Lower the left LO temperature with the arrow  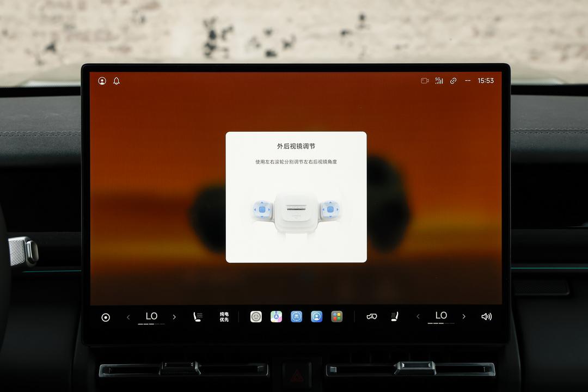[x=128, y=317]
